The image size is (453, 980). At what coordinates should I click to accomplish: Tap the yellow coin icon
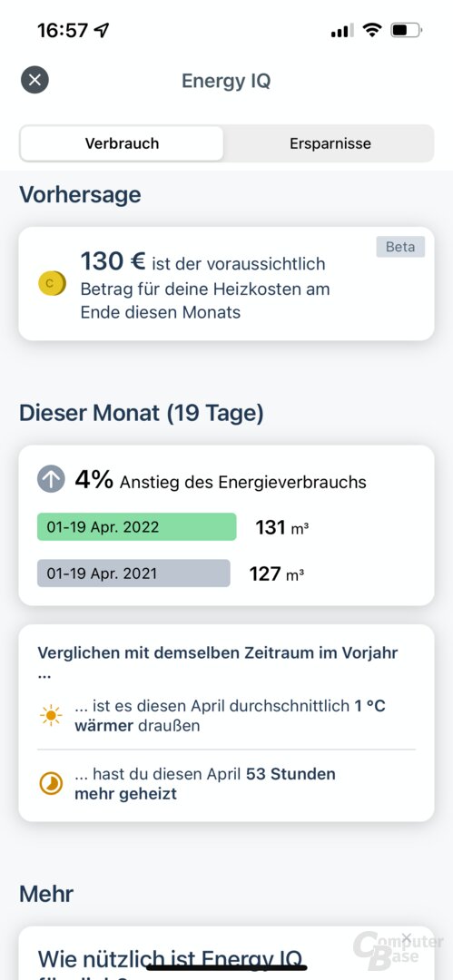click(x=52, y=284)
